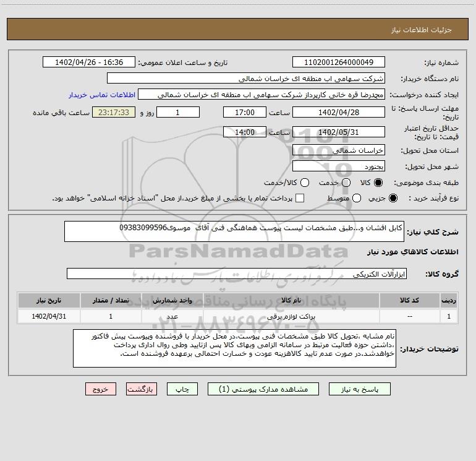Click the price validity date 1402/05/31
Screen dimensions: 476x461
pos(339,132)
